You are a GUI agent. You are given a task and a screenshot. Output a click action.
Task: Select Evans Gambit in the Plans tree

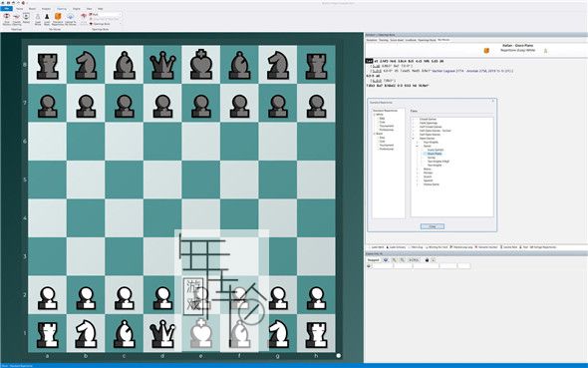click(436, 150)
